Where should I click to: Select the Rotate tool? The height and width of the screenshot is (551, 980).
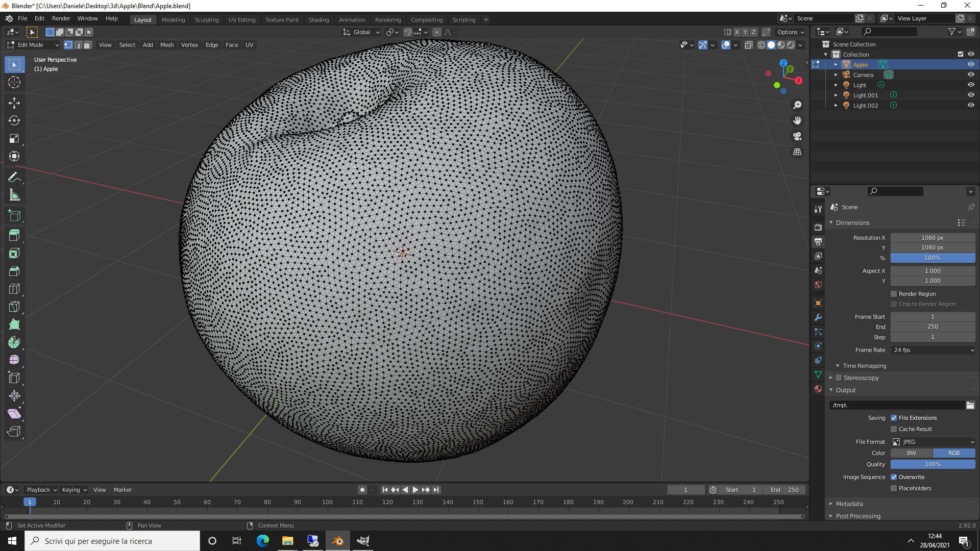14,121
